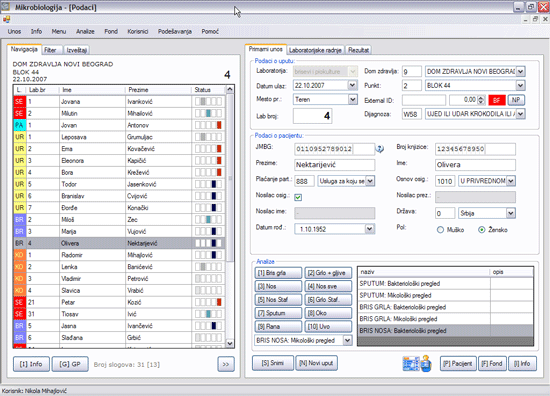Image resolution: width=550 pixels, height=396 pixels.
Task: Open the Analize menu
Action: [85, 32]
